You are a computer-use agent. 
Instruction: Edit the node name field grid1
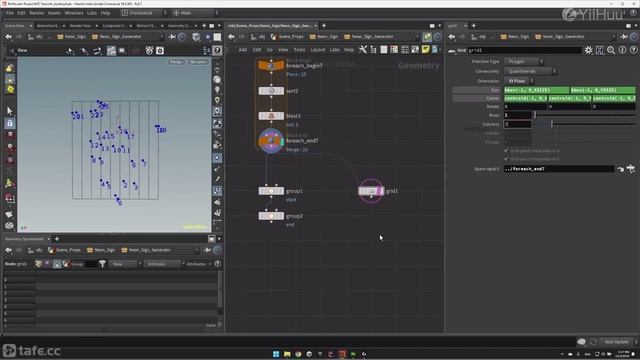pyautogui.click(x=524, y=50)
